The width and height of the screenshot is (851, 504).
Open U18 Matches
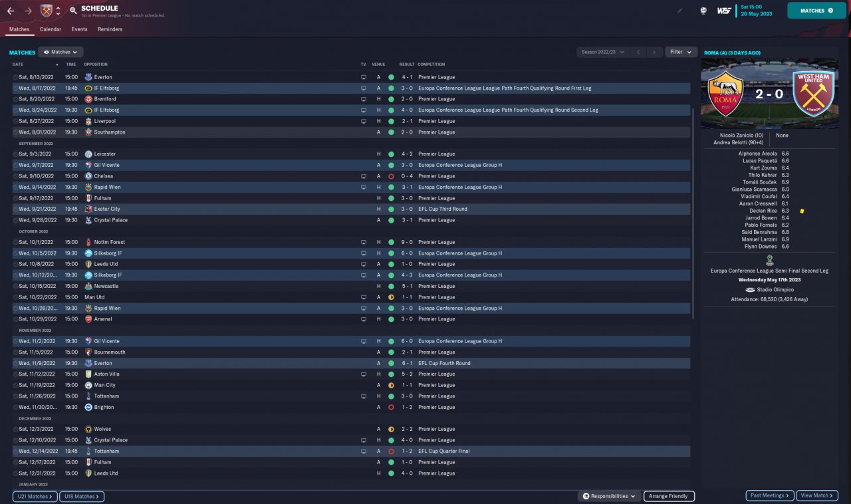tap(82, 496)
